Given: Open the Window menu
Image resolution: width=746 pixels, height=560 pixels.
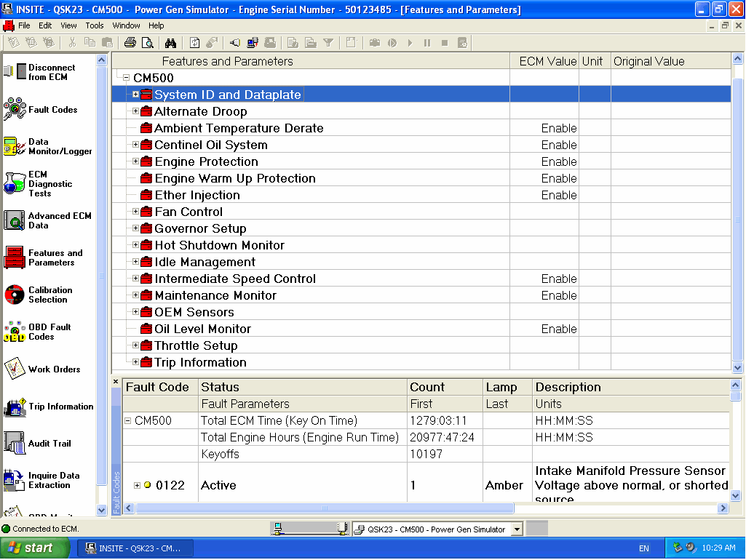Looking at the screenshot, I should 126,25.
